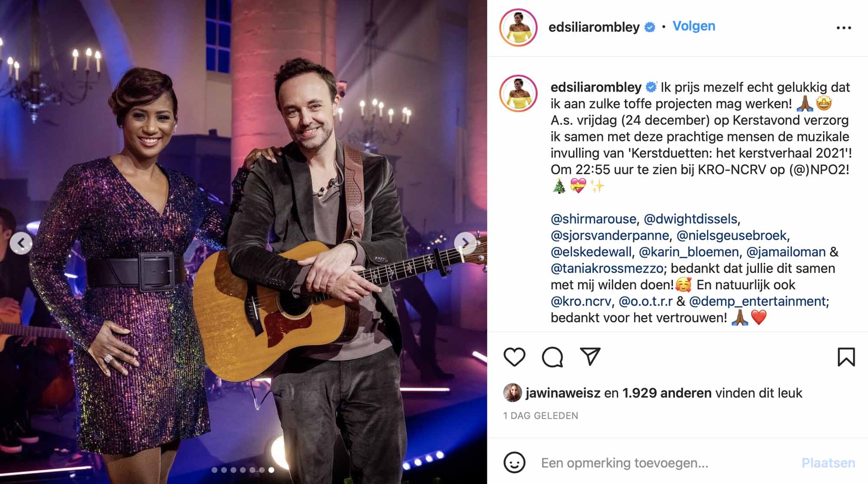Open the @demp_entertainment mention link

757,301
